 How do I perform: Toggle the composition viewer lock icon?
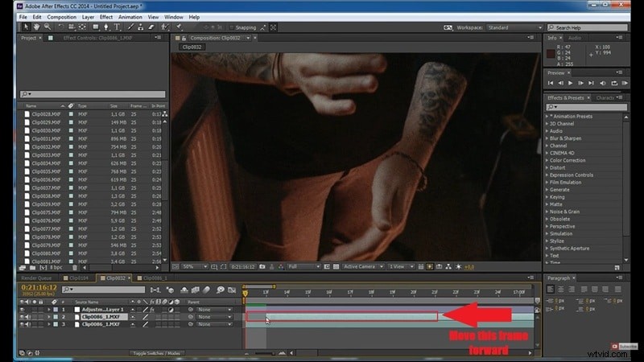coord(184,38)
